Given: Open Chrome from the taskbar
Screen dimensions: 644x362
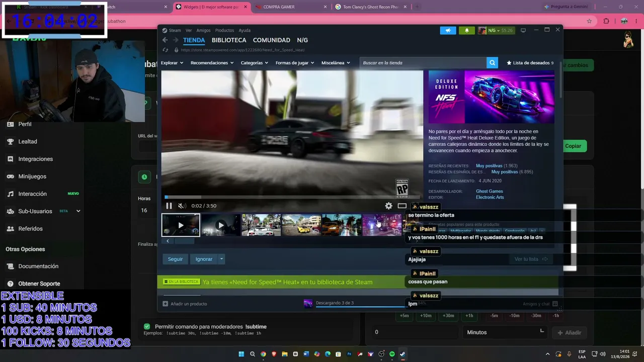Looking at the screenshot, I should tap(263, 354).
